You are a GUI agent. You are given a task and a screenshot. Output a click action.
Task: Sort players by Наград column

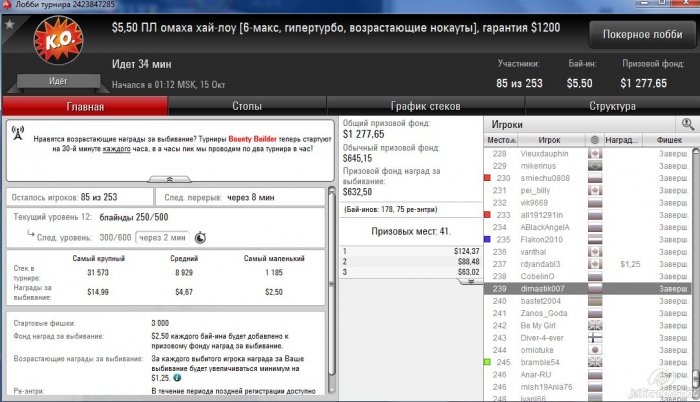coord(621,140)
